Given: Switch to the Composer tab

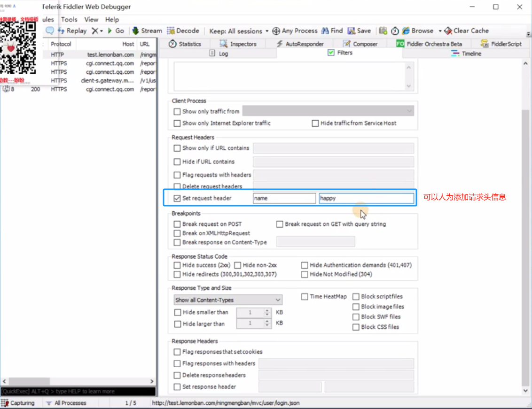Looking at the screenshot, I should (360, 44).
